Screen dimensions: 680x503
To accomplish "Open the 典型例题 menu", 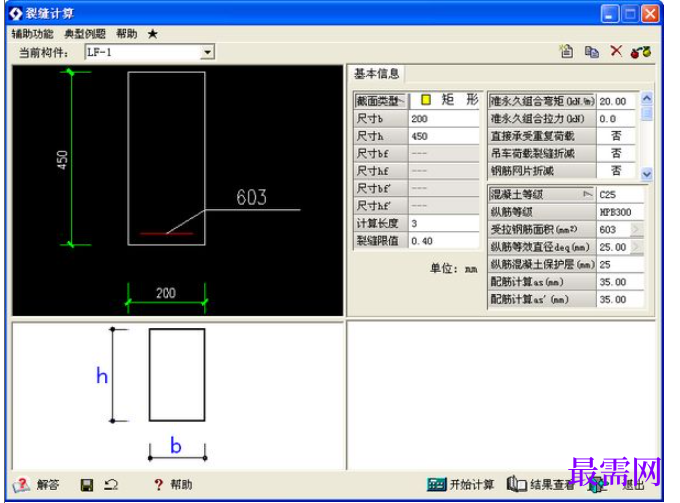I will coord(85,34).
